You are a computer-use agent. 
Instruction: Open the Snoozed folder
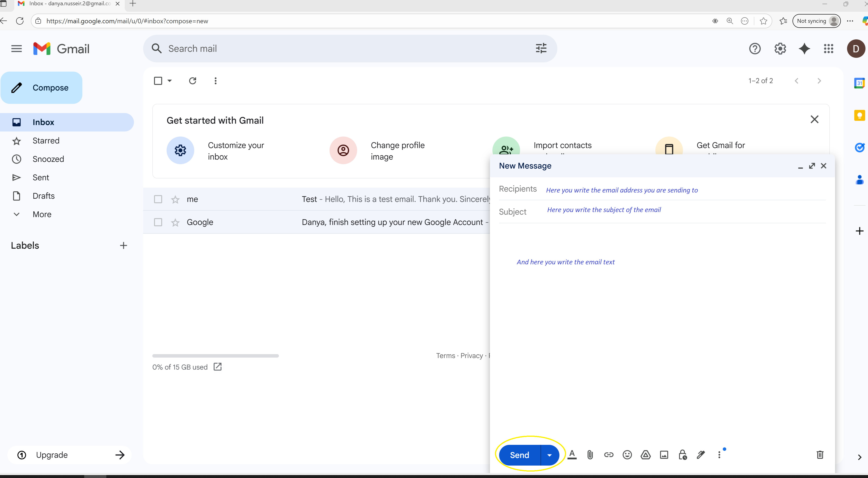click(x=48, y=159)
